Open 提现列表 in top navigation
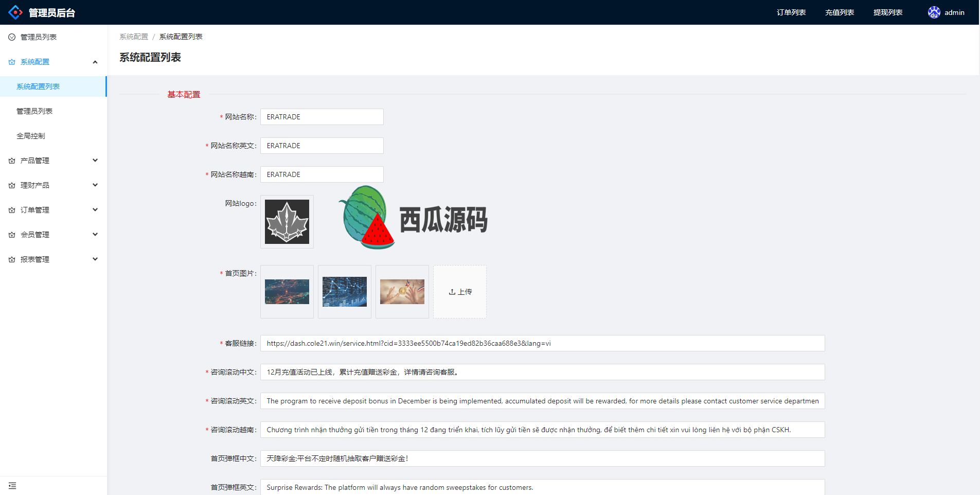The width and height of the screenshot is (980, 495). click(888, 12)
